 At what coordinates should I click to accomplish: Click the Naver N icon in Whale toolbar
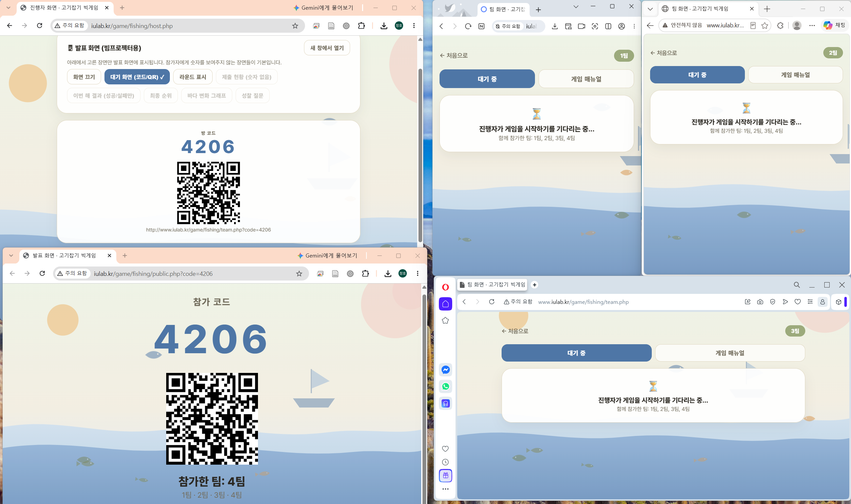click(x=481, y=26)
